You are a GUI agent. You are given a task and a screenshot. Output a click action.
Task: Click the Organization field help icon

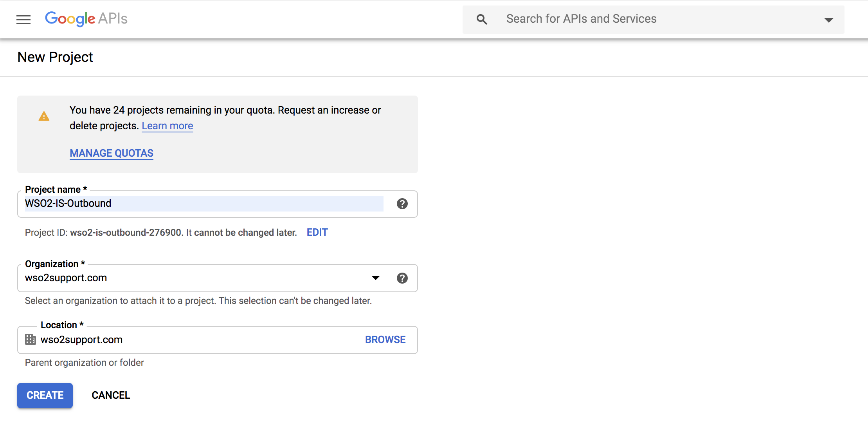coord(402,278)
